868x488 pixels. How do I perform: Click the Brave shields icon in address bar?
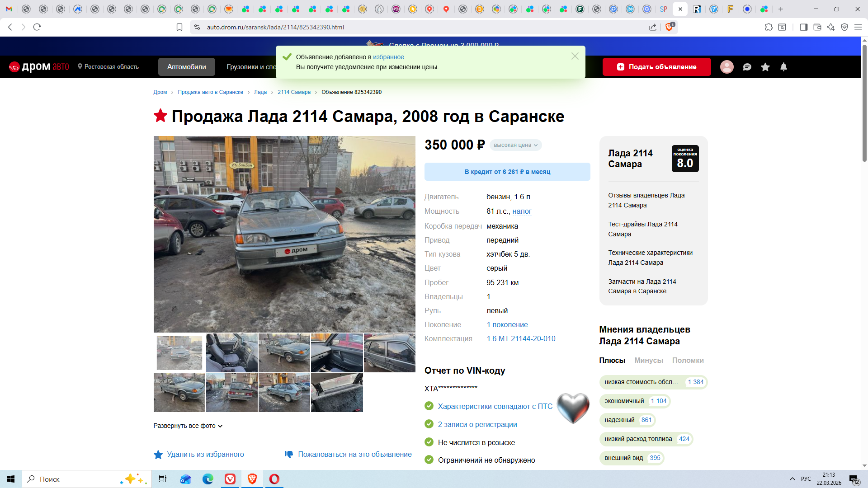(x=669, y=27)
